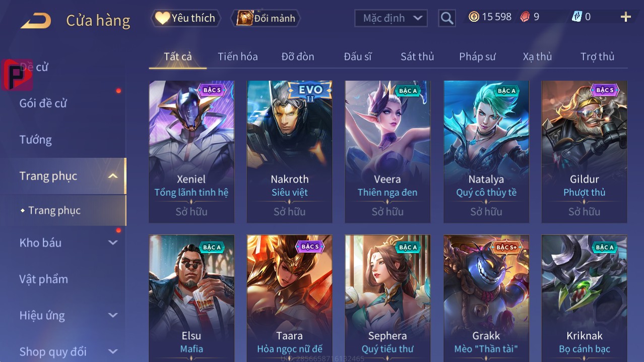Open the Grakk Mèo Thần tài skin
Viewport: 644px width, 362px height.
[x=486, y=298]
